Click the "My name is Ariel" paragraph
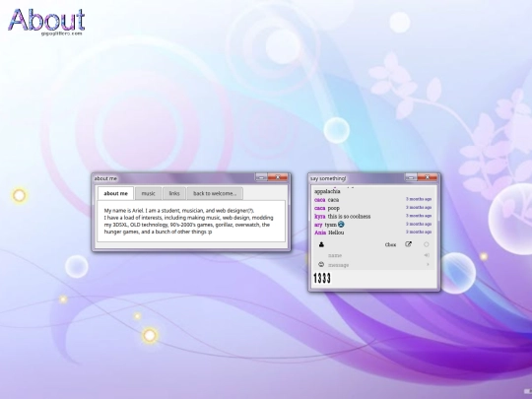Viewport: 532px width, 399px height. tap(188, 222)
